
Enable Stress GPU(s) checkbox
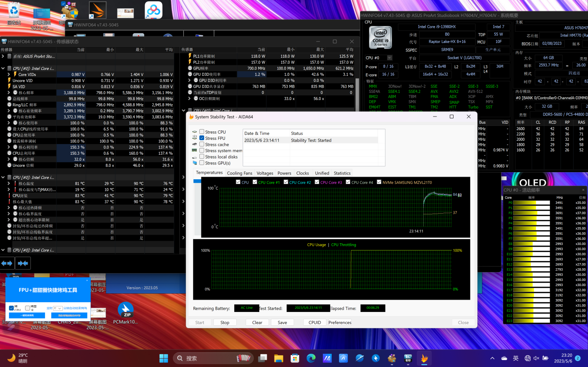click(202, 163)
